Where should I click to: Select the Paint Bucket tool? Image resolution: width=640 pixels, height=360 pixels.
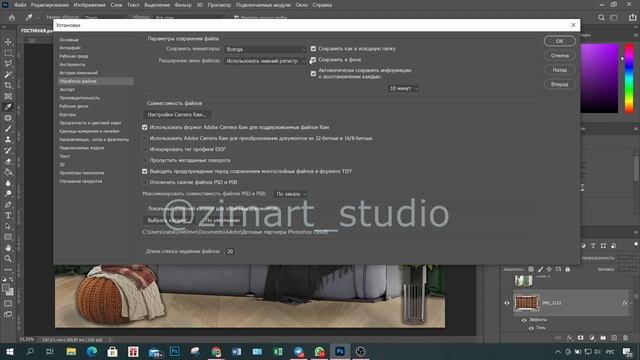[x=8, y=172]
